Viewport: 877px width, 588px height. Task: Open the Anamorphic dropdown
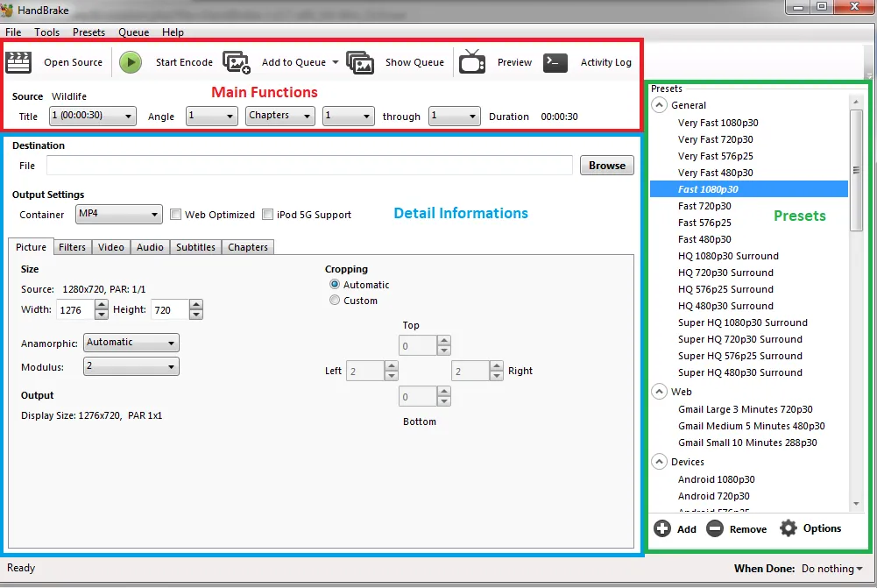point(131,343)
